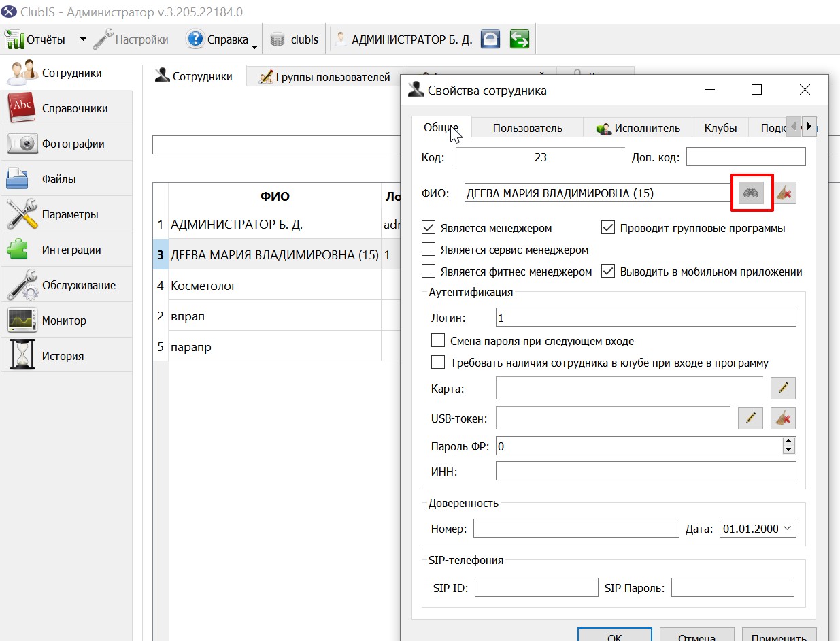840x641 pixels.
Task: Toggle Выводить в мобильном приложении checkbox
Action: tap(608, 272)
